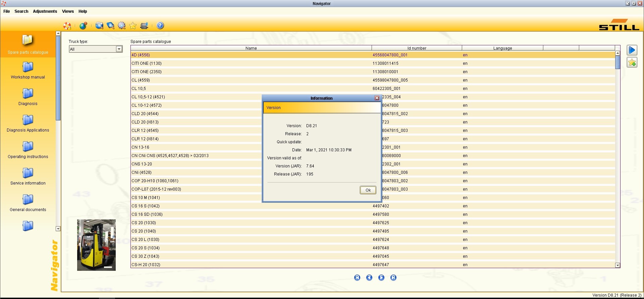Viewport: 644px width, 299px height.
Task: Click the catalogue list scrollbar thumb
Action: [618, 62]
